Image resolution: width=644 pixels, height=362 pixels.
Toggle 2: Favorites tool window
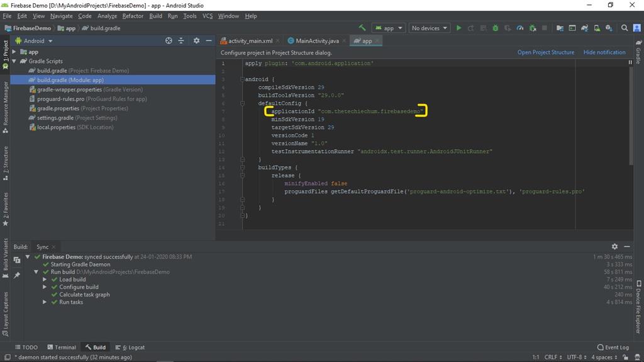pyautogui.click(x=5, y=208)
